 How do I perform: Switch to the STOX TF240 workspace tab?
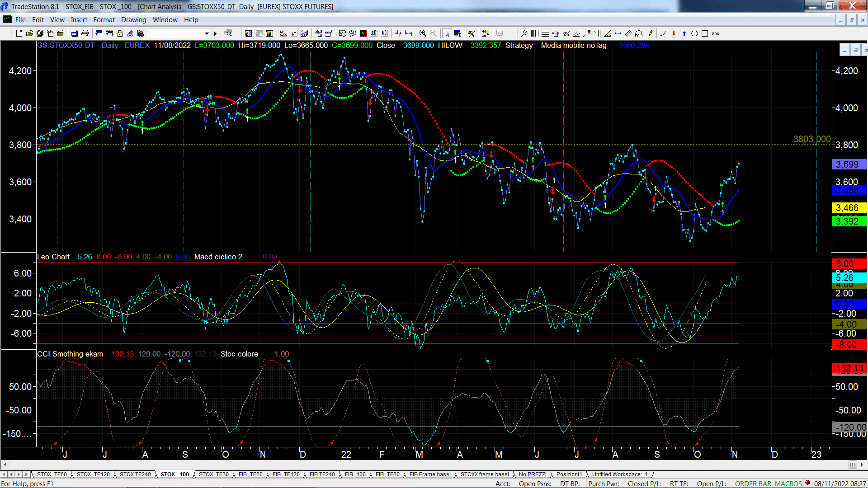click(135, 474)
